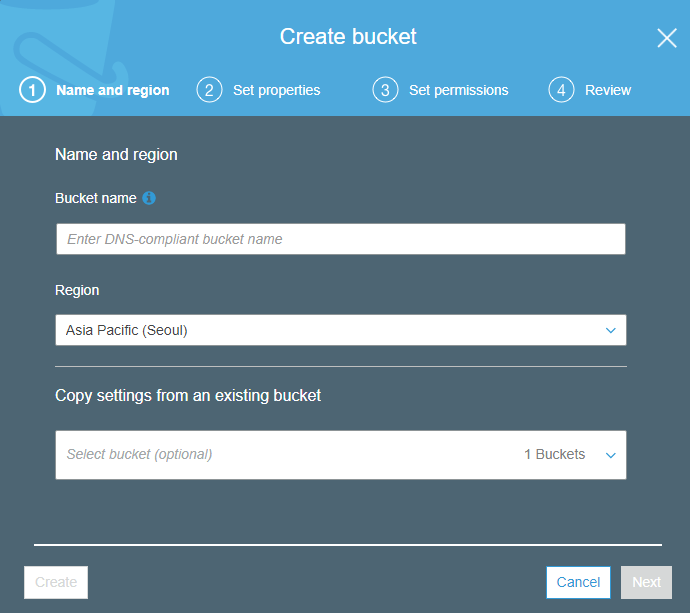Click the Cancel button
This screenshot has width=690, height=613.
(x=578, y=582)
